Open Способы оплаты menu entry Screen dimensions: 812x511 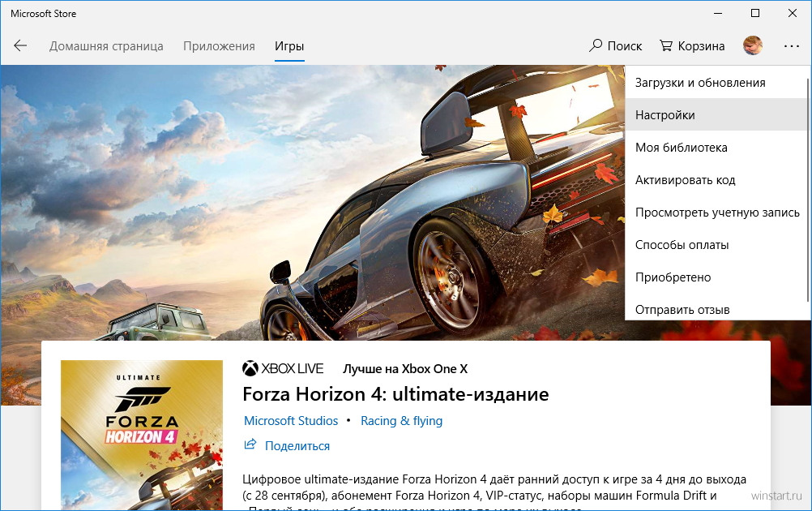pos(716,245)
